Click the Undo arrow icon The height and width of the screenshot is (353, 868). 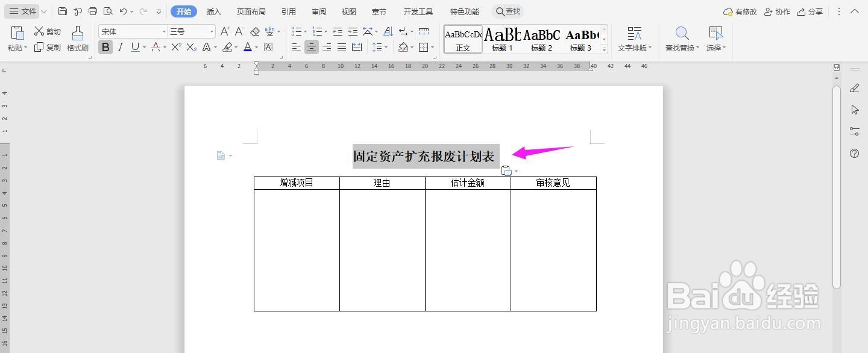point(123,11)
